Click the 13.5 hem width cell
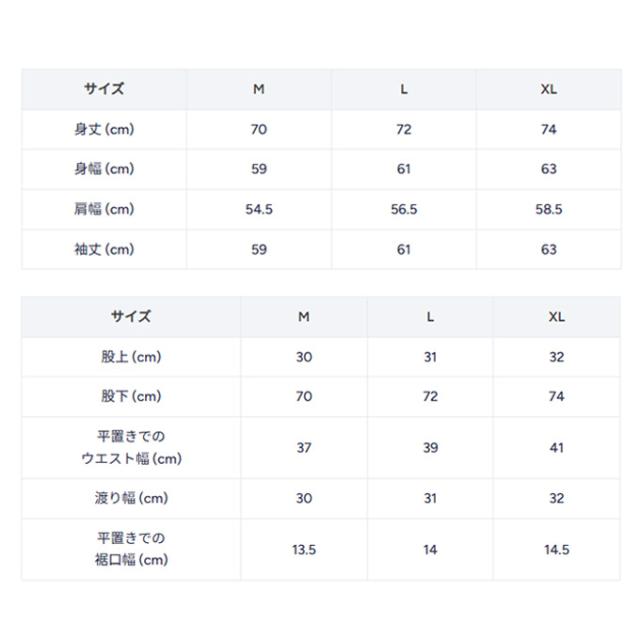Viewport: 640px width, 640px height. click(x=304, y=549)
